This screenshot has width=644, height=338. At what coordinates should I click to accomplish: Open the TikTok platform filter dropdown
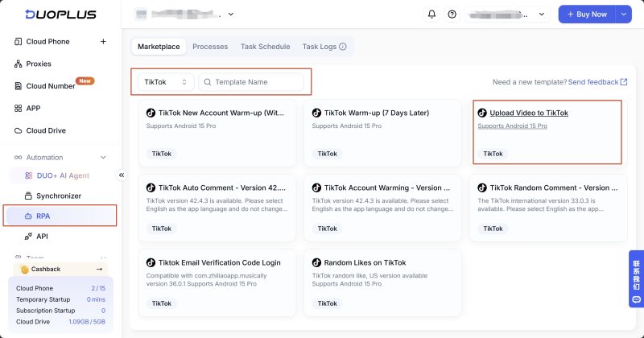(x=166, y=82)
